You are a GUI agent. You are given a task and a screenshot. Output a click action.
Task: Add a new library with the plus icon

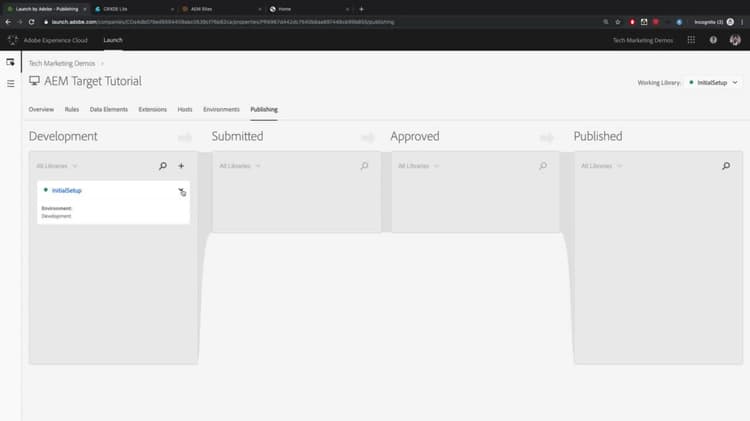coord(181,166)
